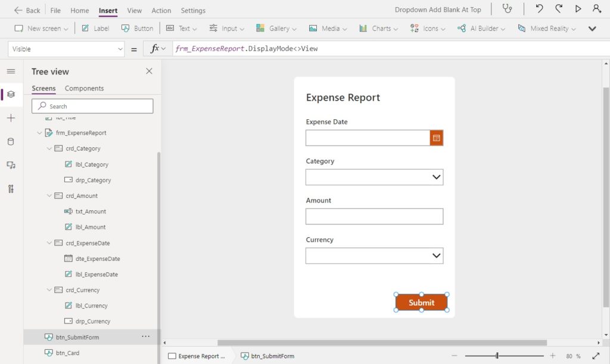Open the share user icon
The image size is (610, 364).
(597, 8)
